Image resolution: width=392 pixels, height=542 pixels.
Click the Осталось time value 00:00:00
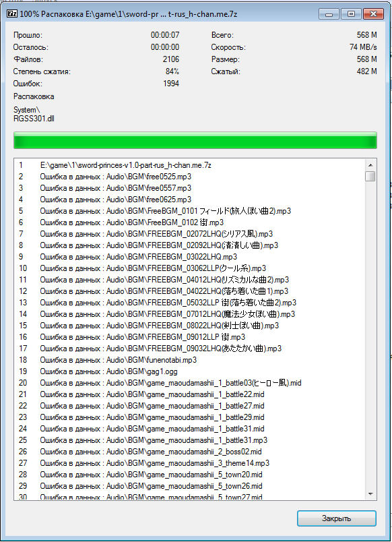pyautogui.click(x=165, y=47)
